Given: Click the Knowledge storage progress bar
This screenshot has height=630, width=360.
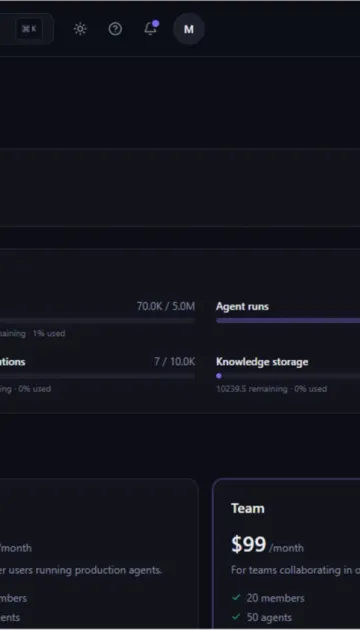Looking at the screenshot, I should [x=288, y=376].
